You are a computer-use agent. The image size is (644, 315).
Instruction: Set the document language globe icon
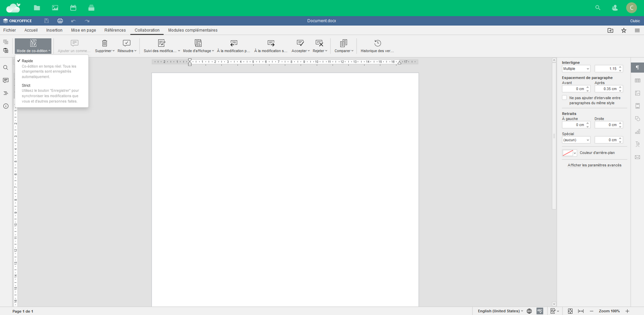pyautogui.click(x=529, y=311)
